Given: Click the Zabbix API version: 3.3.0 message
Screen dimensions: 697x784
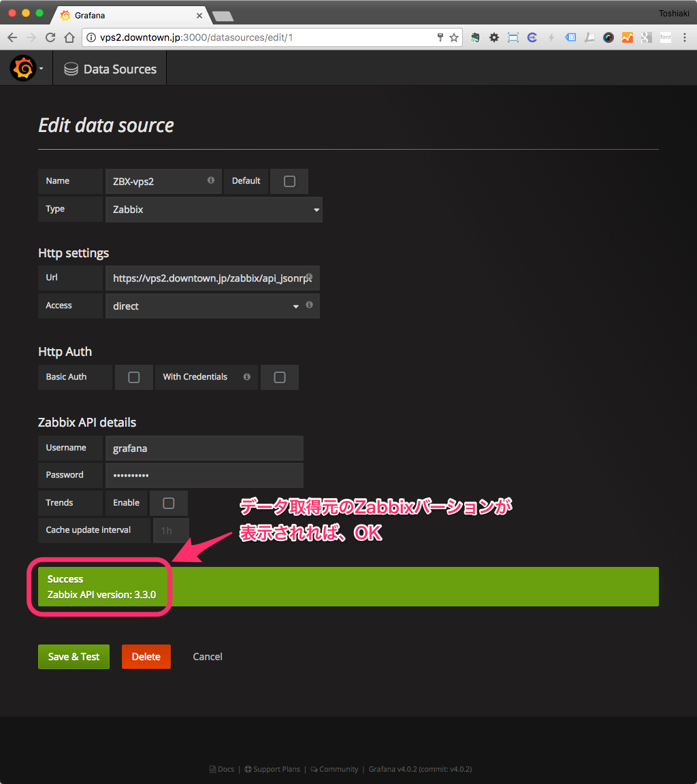Looking at the screenshot, I should point(101,595).
